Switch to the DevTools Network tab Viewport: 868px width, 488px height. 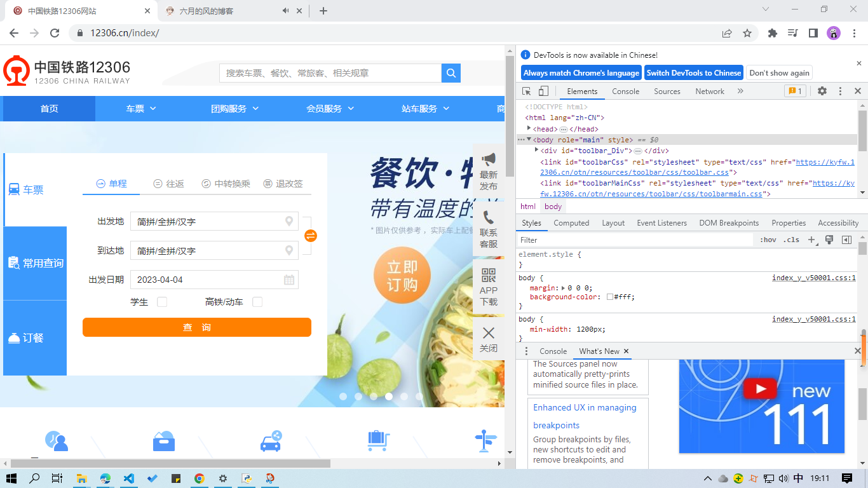[710, 91]
